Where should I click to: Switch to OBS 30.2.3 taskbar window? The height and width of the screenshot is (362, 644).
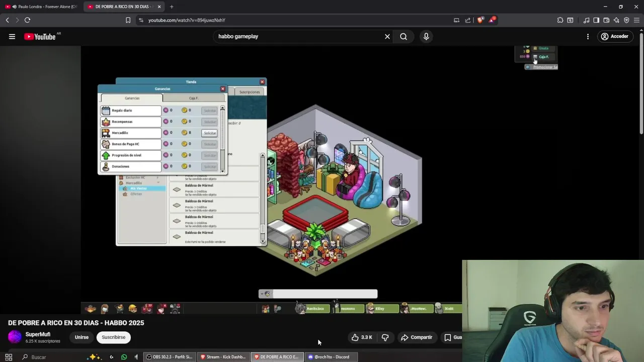pyautogui.click(x=169, y=357)
